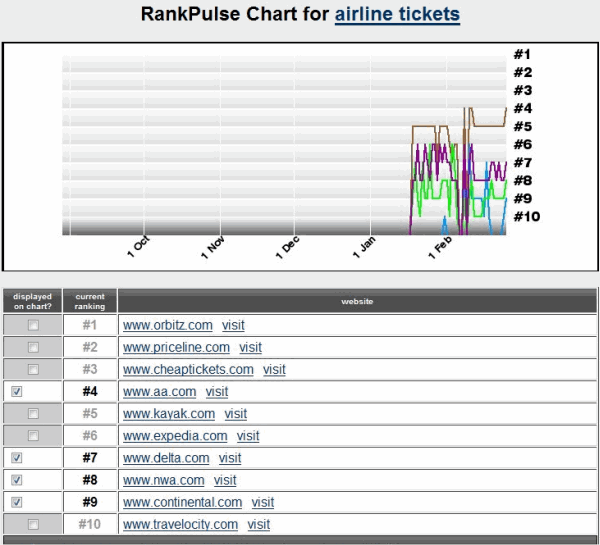Enable chart display for www.kayak.com
This screenshot has width=600, height=545.
tap(33, 414)
